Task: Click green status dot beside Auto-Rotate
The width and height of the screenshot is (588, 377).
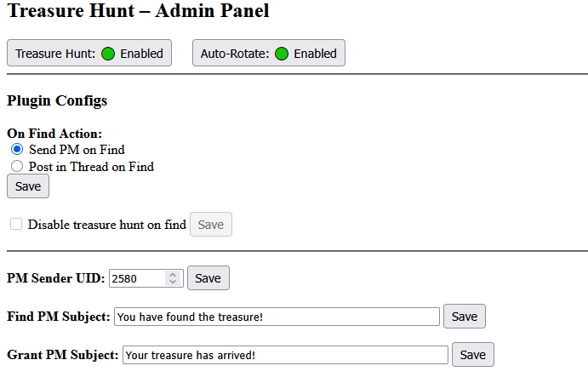Action: pos(282,54)
